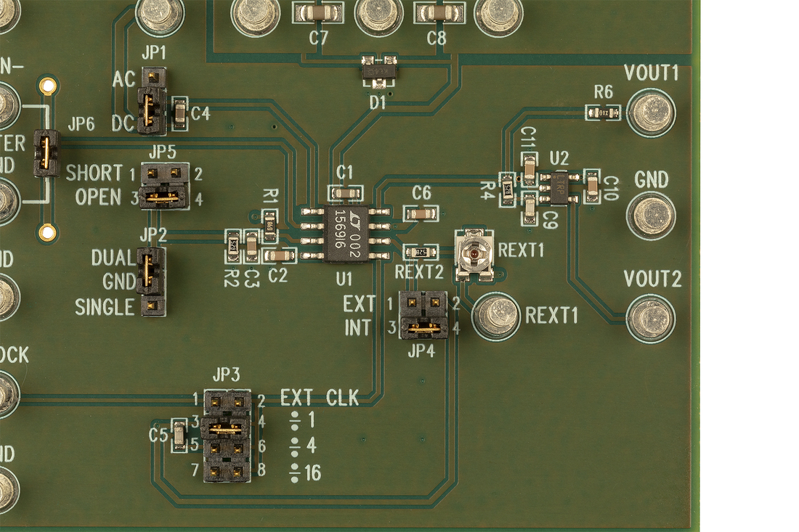
Task: Click the "VOUT1" silkscreen label
Action: pos(652,73)
